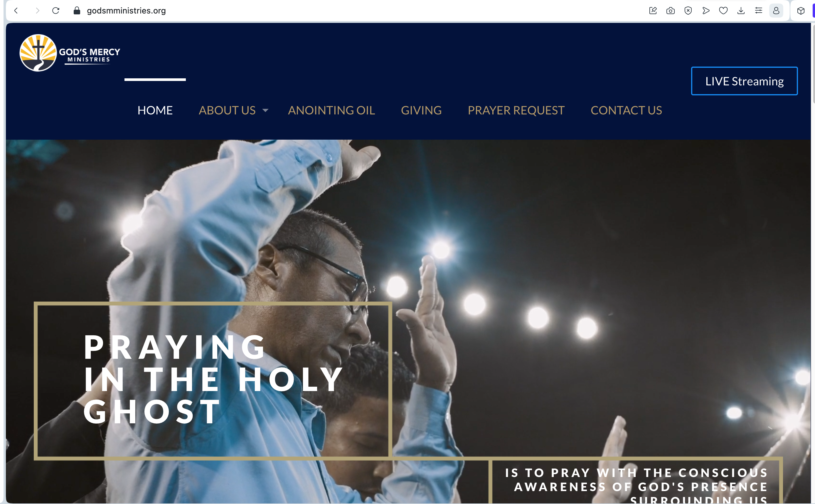This screenshot has width=815, height=504.
Task: Select the HOME menu item
Action: pyautogui.click(x=155, y=110)
